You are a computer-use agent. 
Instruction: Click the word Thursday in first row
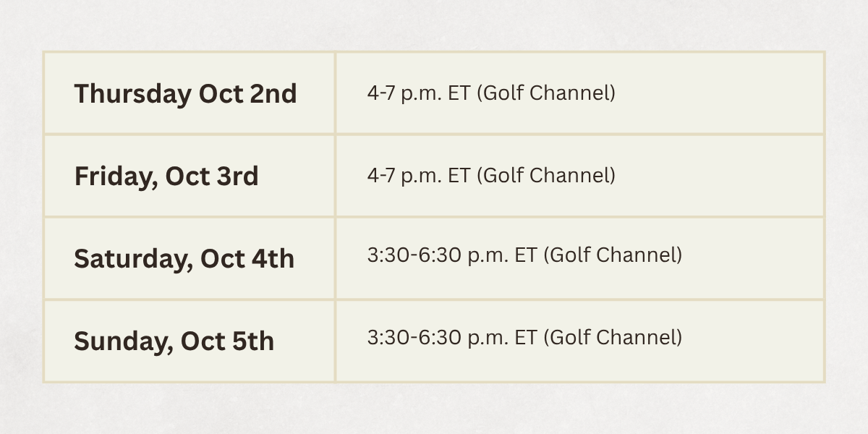(133, 94)
